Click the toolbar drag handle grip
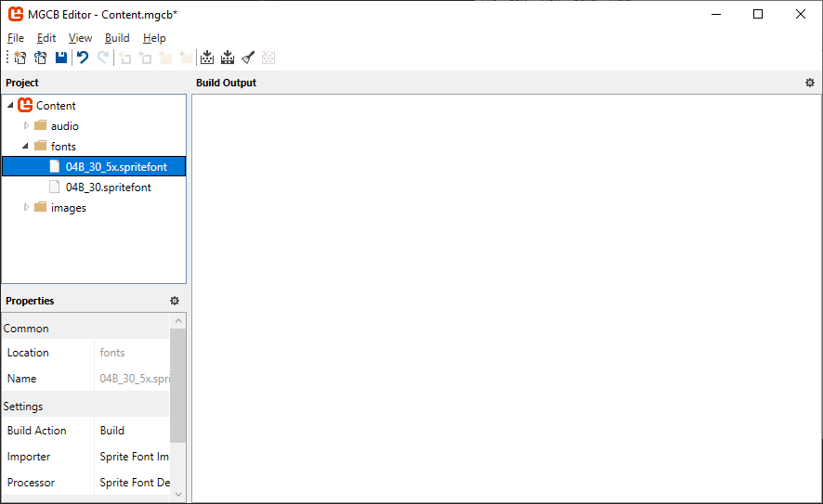 (7, 58)
